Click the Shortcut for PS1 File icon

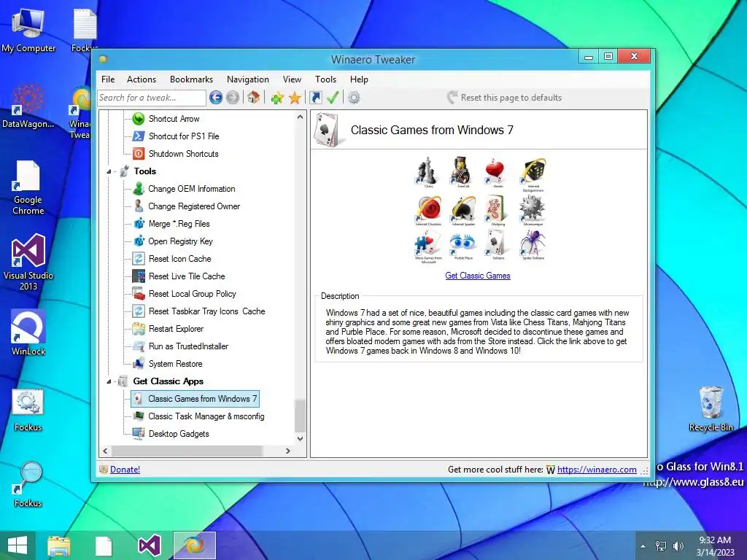(139, 136)
